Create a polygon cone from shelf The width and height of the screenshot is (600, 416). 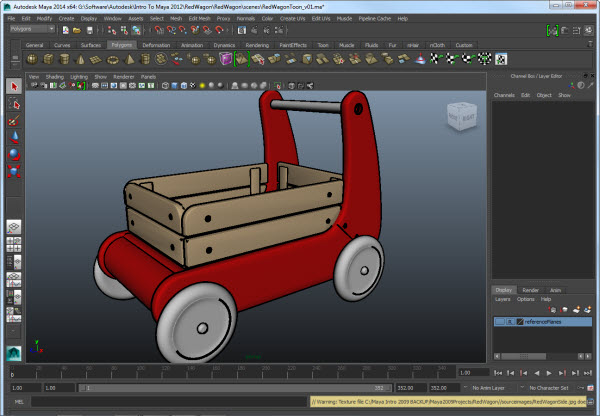[80, 59]
